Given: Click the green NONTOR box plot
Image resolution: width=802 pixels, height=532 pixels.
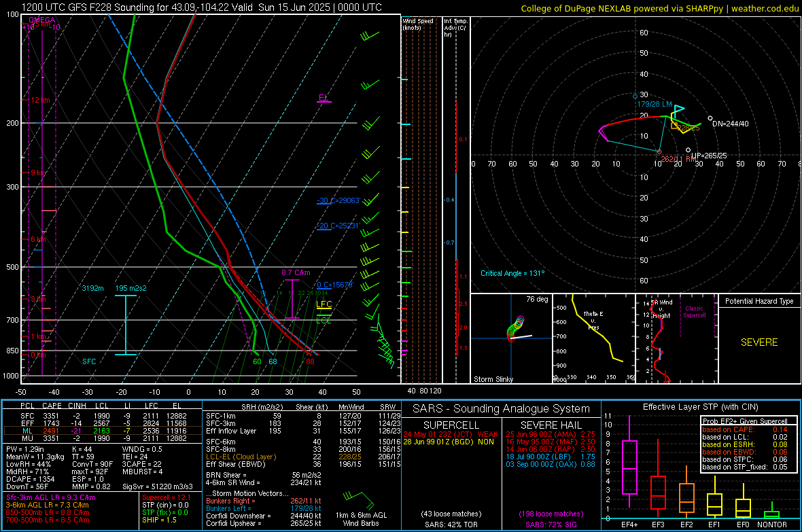Looking at the screenshot, I should [772, 512].
